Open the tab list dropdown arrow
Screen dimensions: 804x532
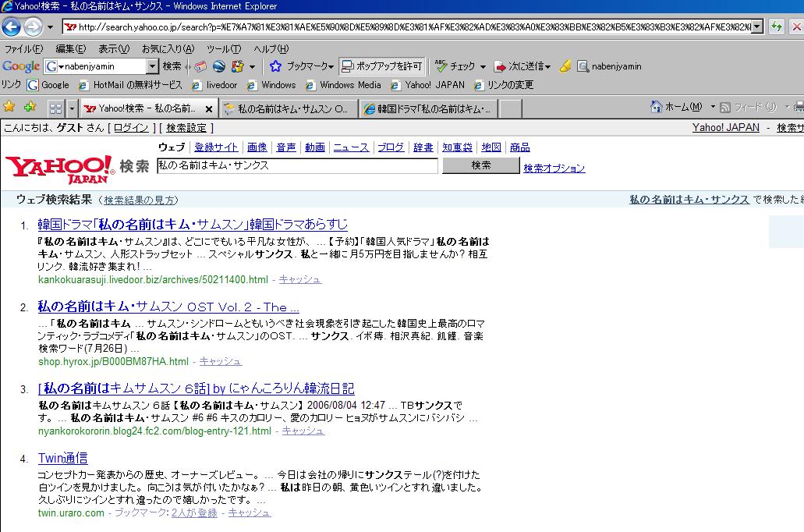point(72,108)
